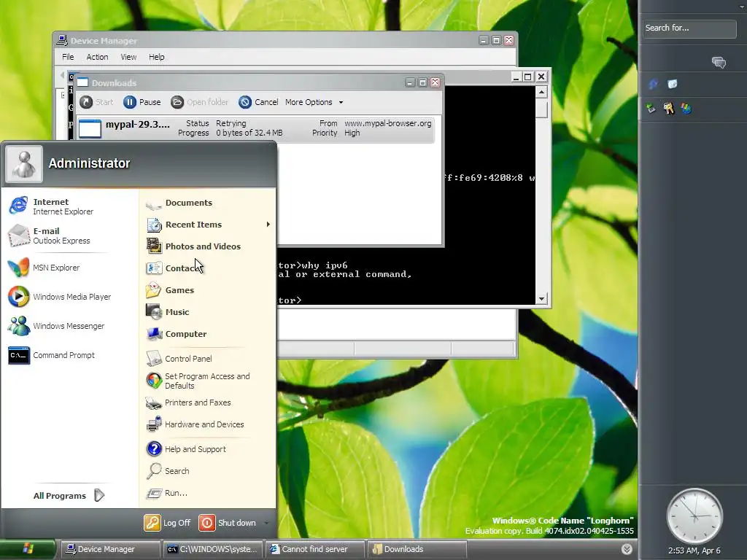The height and width of the screenshot is (560, 747).
Task: Click the sidebar analog clock
Action: pos(694,516)
